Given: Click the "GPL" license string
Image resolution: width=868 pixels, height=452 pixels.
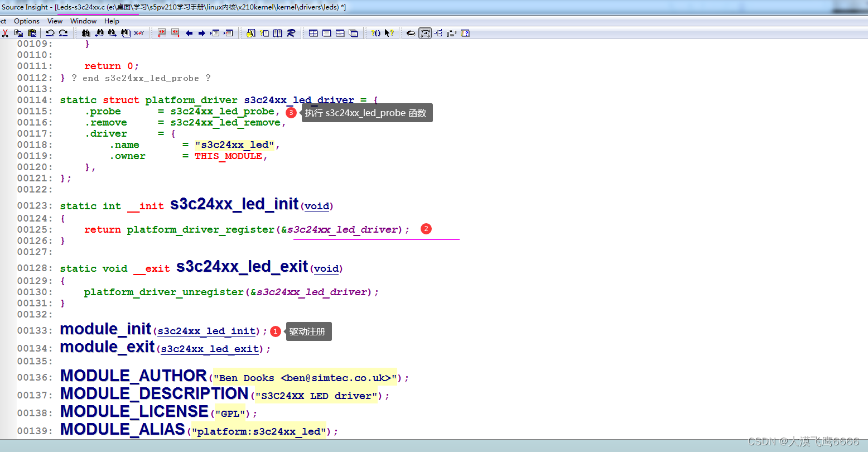Looking at the screenshot, I should pos(230,413).
